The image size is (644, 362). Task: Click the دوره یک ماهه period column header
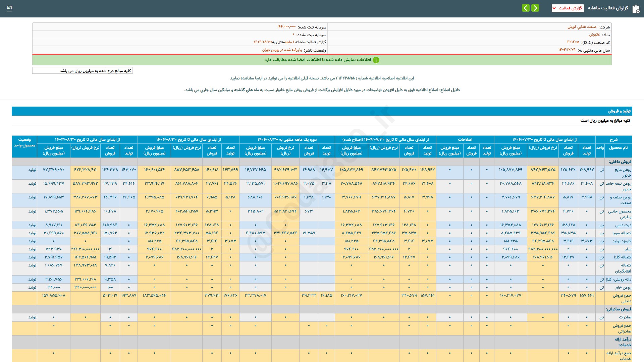(x=287, y=139)
